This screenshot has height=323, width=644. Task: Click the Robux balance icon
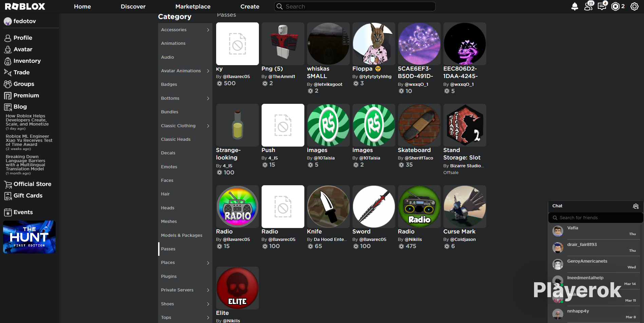tap(615, 6)
